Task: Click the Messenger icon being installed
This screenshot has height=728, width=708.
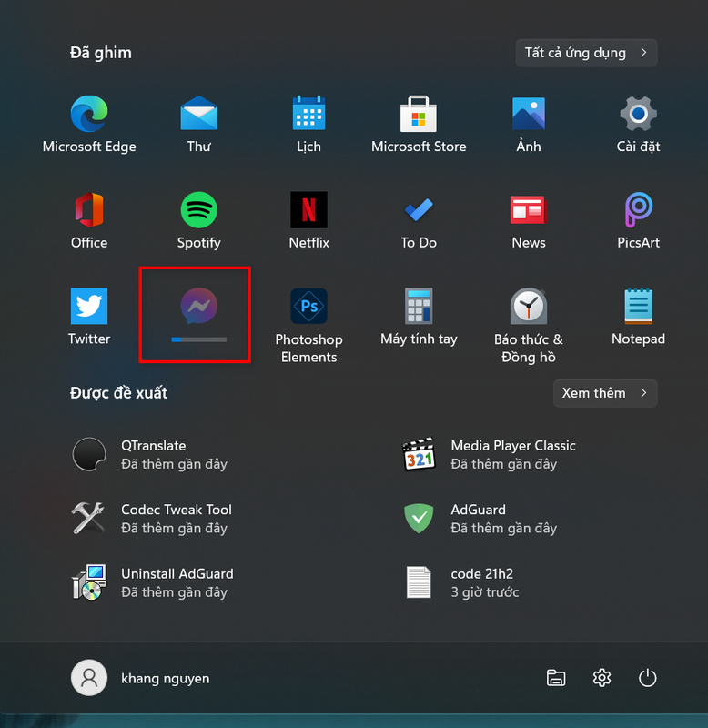Action: [198, 306]
